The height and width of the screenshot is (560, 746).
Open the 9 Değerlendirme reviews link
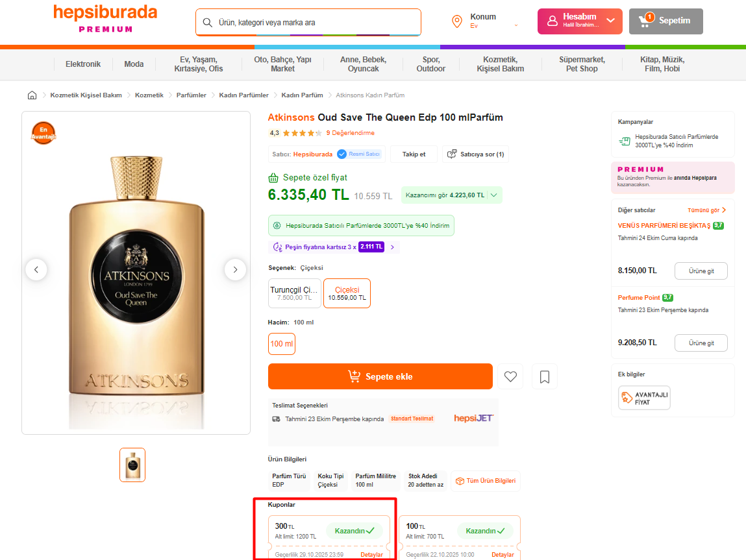click(350, 133)
